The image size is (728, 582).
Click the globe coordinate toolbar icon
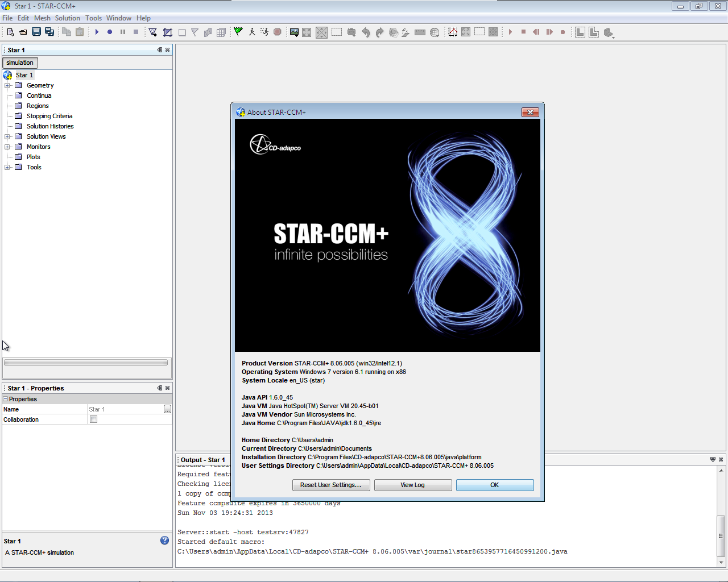coord(435,32)
